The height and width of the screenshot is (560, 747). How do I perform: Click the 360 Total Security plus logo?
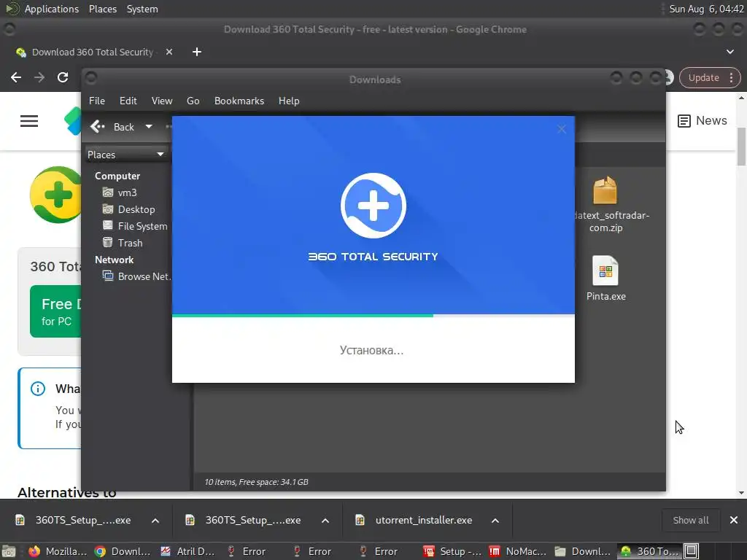click(373, 206)
